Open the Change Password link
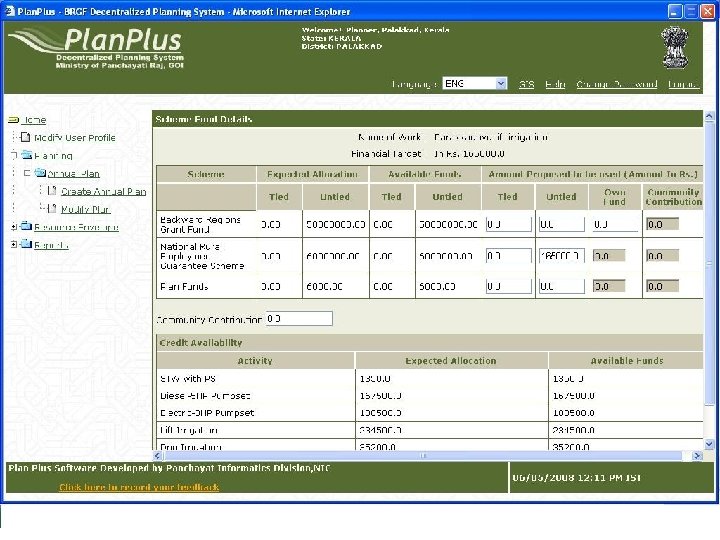The image size is (720, 540). 617,84
